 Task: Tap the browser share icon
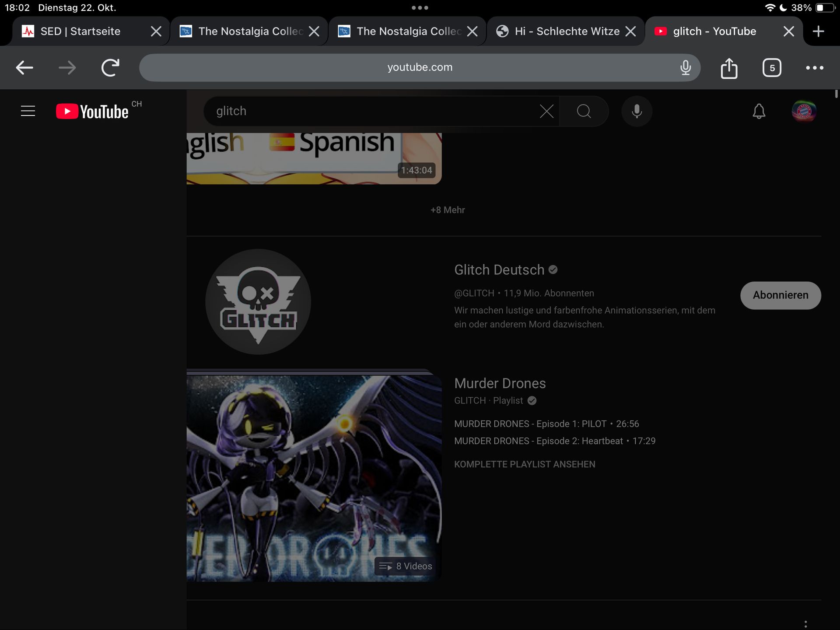pos(729,68)
